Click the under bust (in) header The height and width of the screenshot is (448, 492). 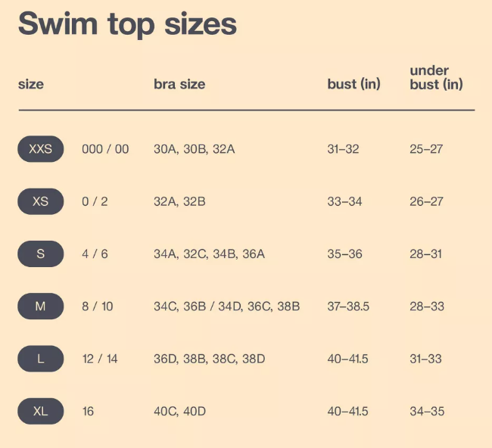pos(435,77)
